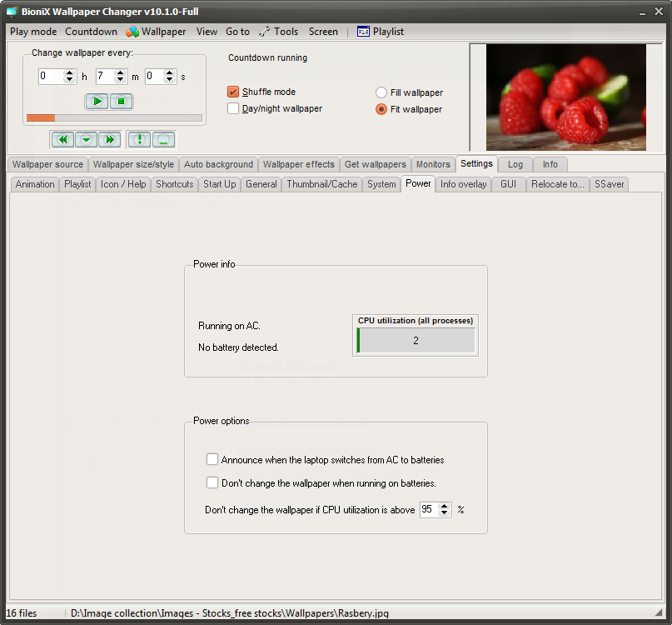Click the raspberry wallpaper preview thumbnail

(x=565, y=97)
